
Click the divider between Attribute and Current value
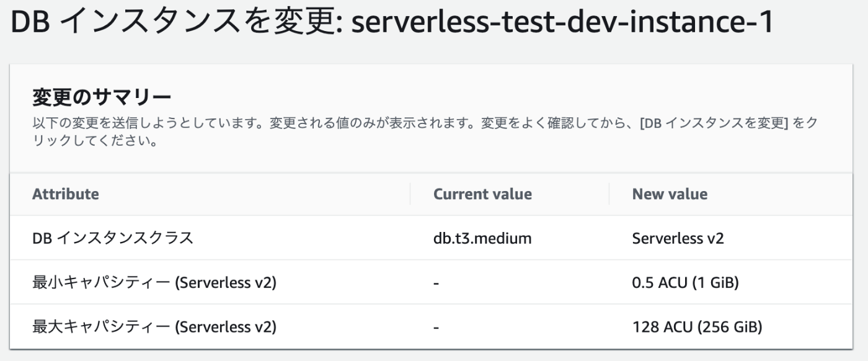click(410, 194)
